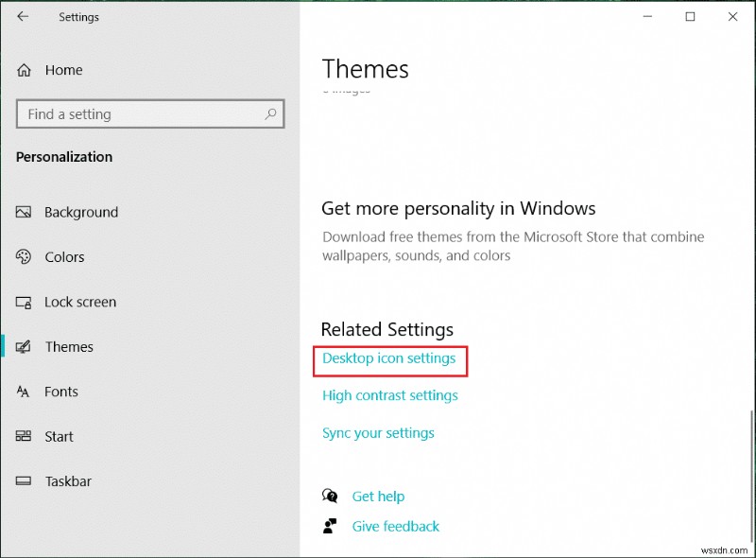Viewport: 756px width, 558px height.
Task: Open High contrast settings
Action: tap(390, 395)
